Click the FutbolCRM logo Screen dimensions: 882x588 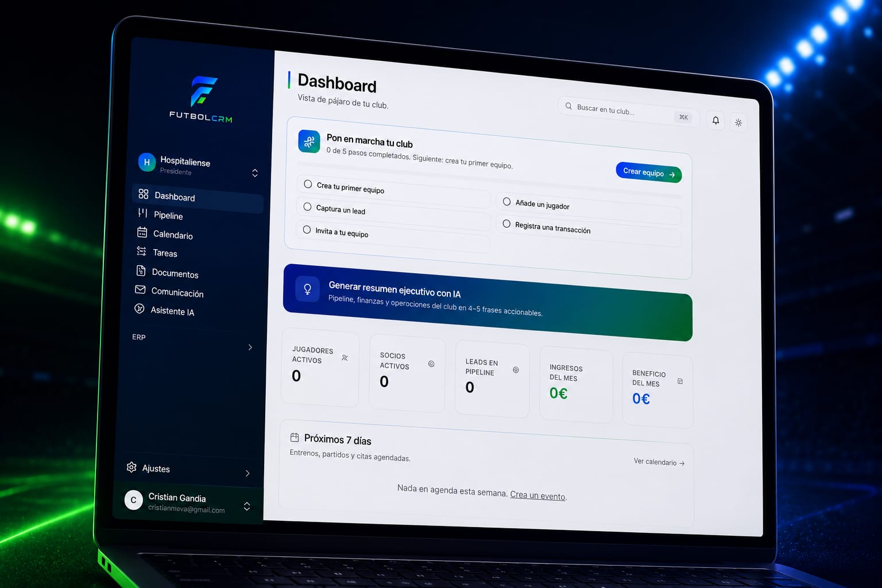[202, 99]
